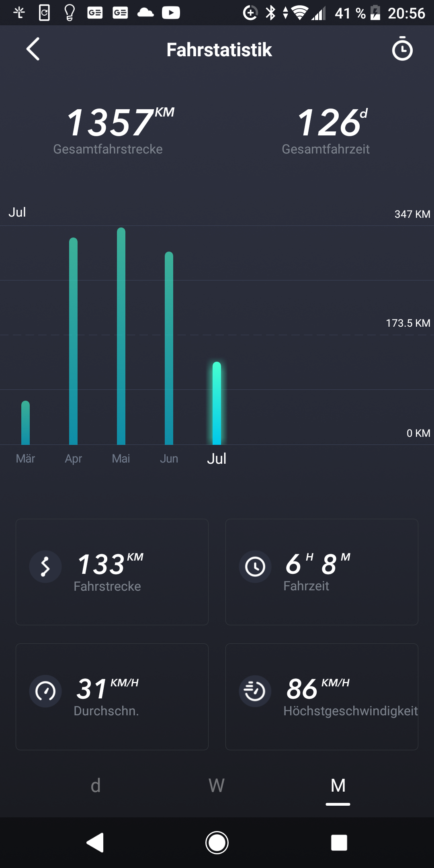Tap the Fahrzeit clock icon
Viewport: 434px width, 868px height.
coord(255,567)
